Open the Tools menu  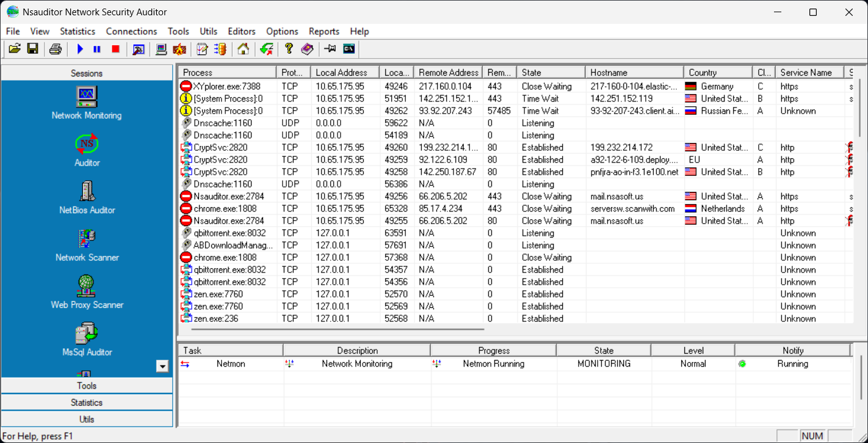tap(178, 31)
